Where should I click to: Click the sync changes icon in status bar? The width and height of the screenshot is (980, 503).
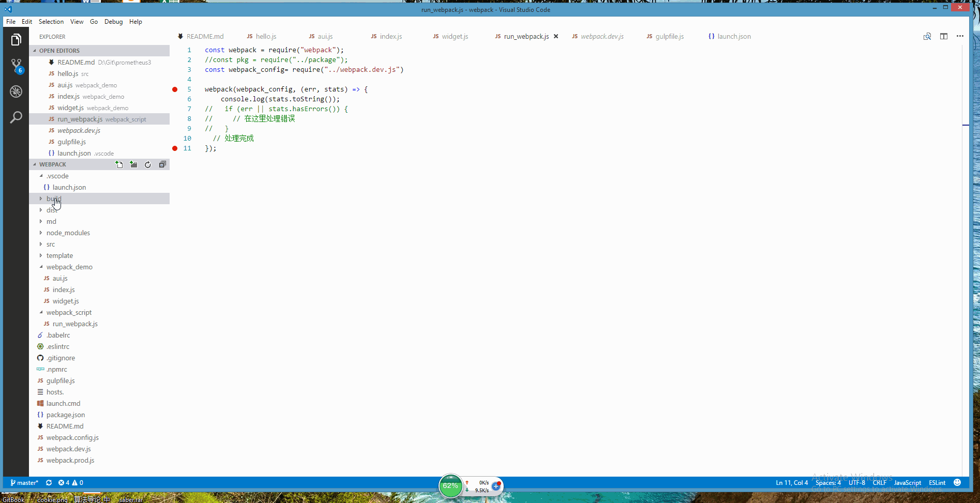(49, 483)
